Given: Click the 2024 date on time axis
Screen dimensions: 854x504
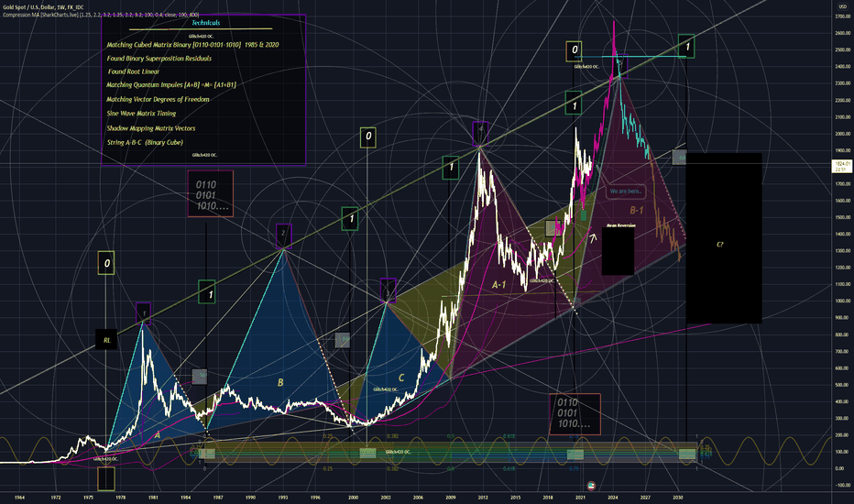Looking at the screenshot, I should coord(613,498).
